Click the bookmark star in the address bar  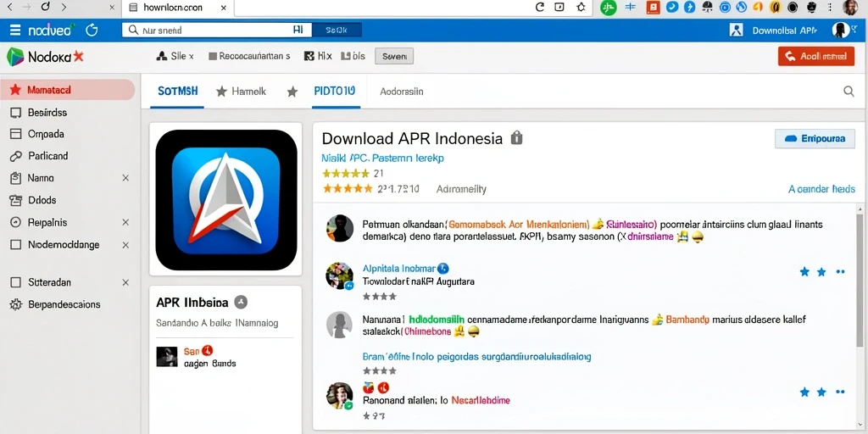click(x=581, y=7)
